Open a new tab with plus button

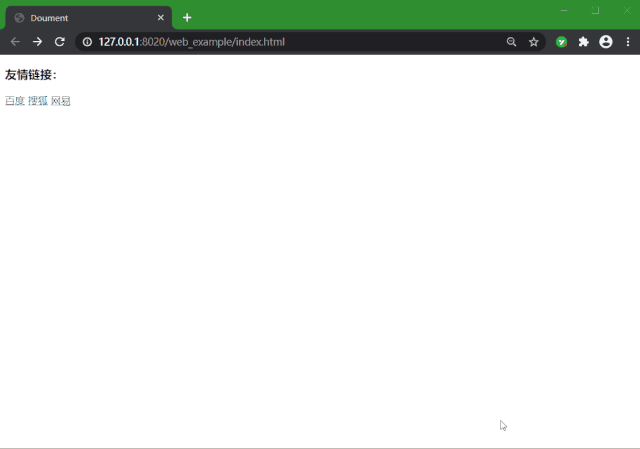(x=187, y=18)
